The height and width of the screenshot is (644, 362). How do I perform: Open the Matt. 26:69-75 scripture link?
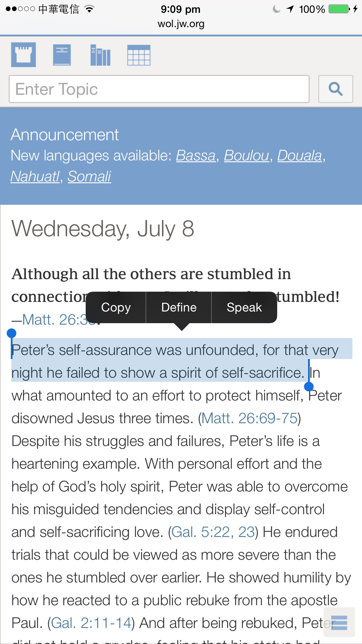tap(249, 418)
